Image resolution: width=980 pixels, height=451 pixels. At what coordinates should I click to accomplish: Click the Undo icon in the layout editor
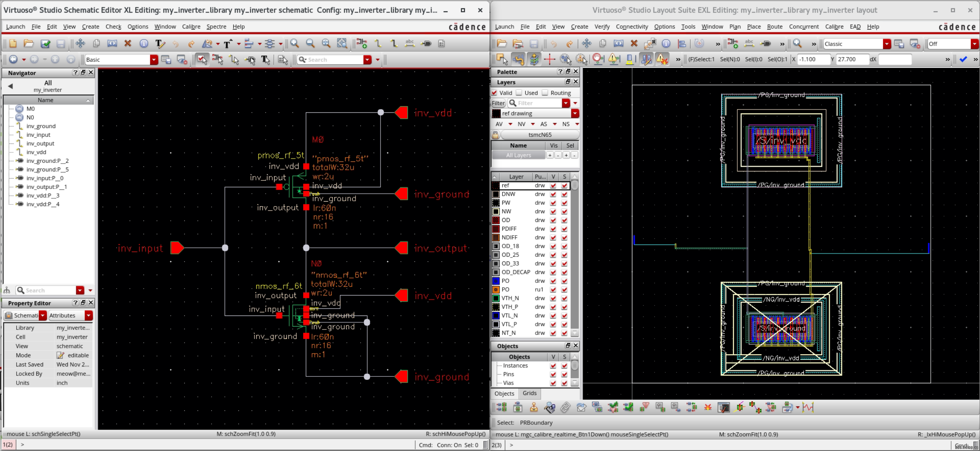click(x=554, y=43)
